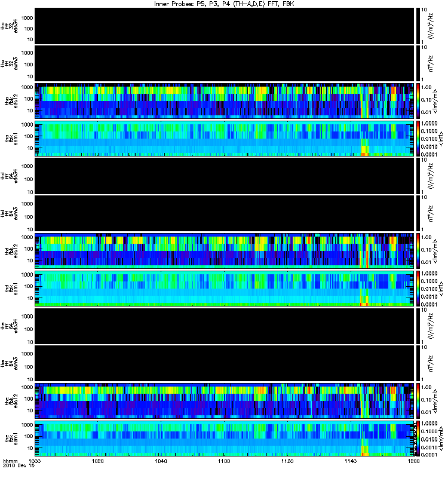
Task: Click the '1120' time axis label
Action: coord(287,461)
